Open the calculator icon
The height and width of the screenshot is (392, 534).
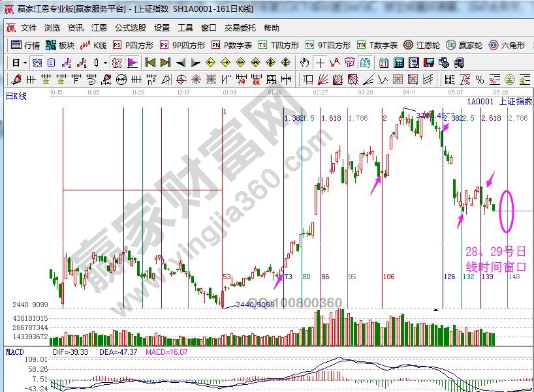[x=398, y=63]
